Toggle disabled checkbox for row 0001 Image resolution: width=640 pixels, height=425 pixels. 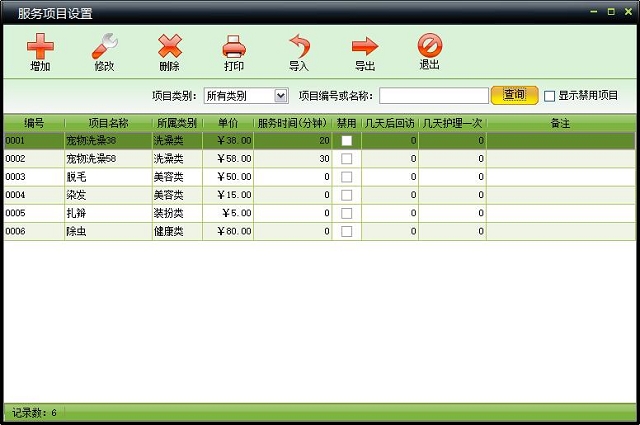click(x=347, y=141)
